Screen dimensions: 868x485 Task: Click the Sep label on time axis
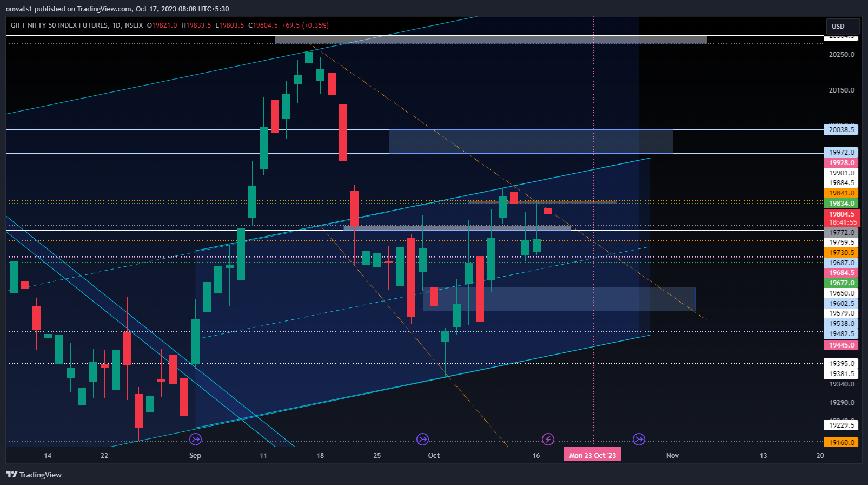click(x=195, y=455)
